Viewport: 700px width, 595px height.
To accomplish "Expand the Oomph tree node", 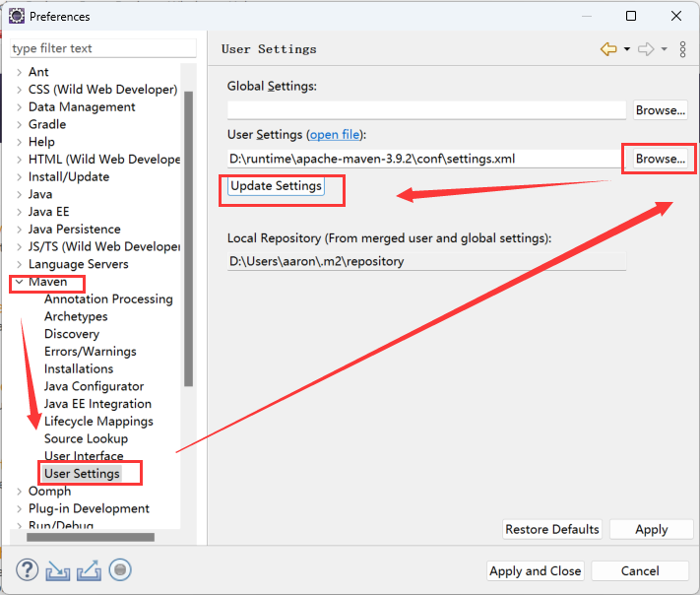I will point(19,491).
